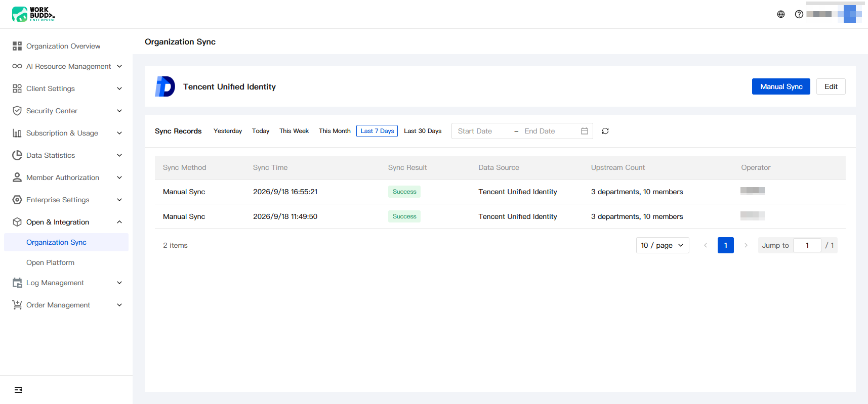Filter records by This Week
This screenshot has width=868, height=404.
pos(294,131)
